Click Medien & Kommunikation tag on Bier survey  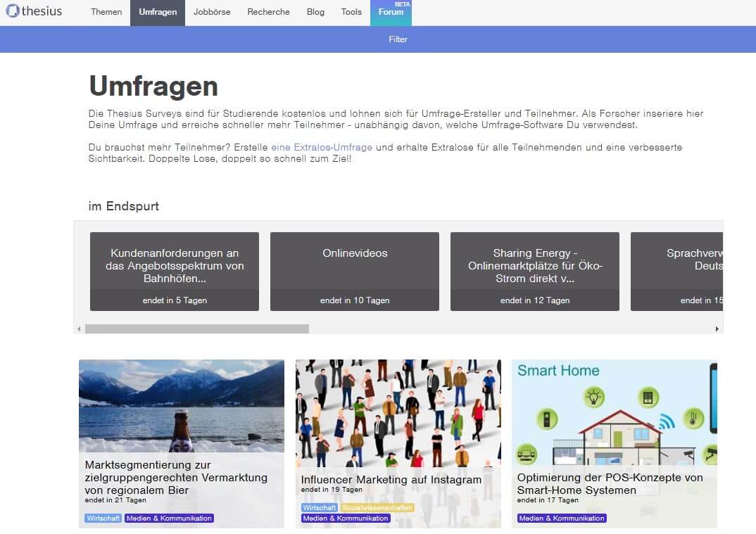tap(169, 519)
